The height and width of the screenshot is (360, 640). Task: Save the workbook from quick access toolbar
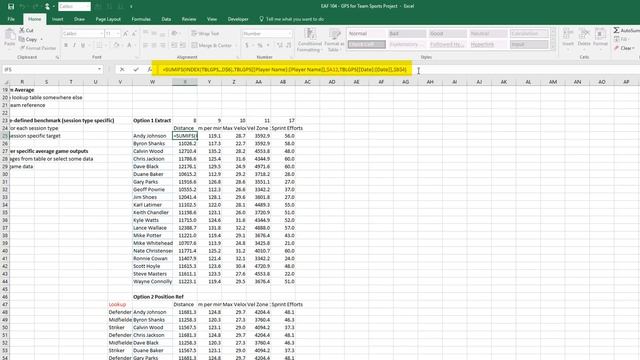(x=11, y=7)
